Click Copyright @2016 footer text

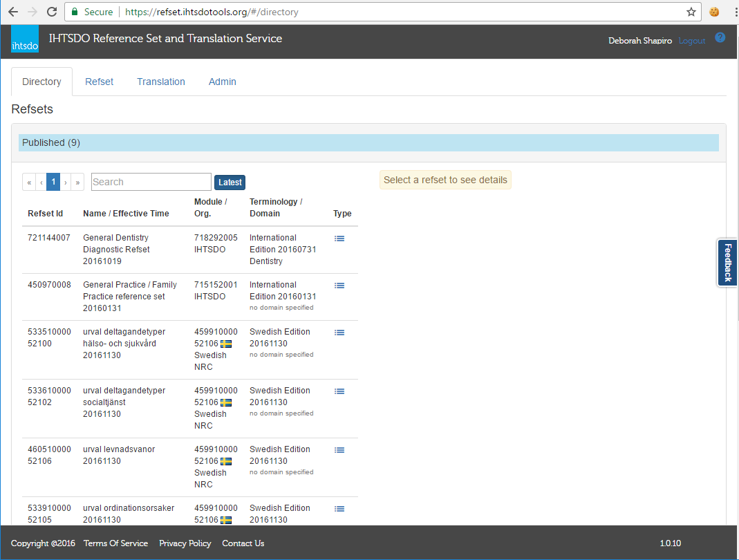click(x=43, y=543)
